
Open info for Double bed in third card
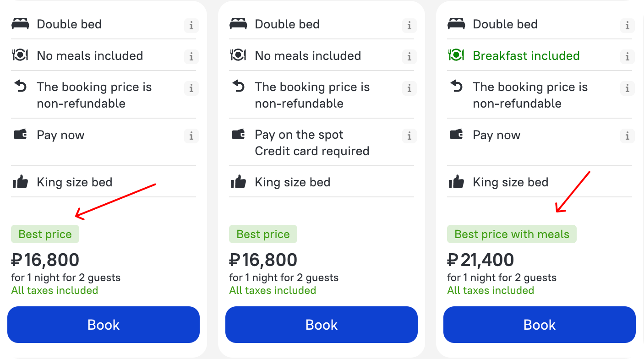627,26
